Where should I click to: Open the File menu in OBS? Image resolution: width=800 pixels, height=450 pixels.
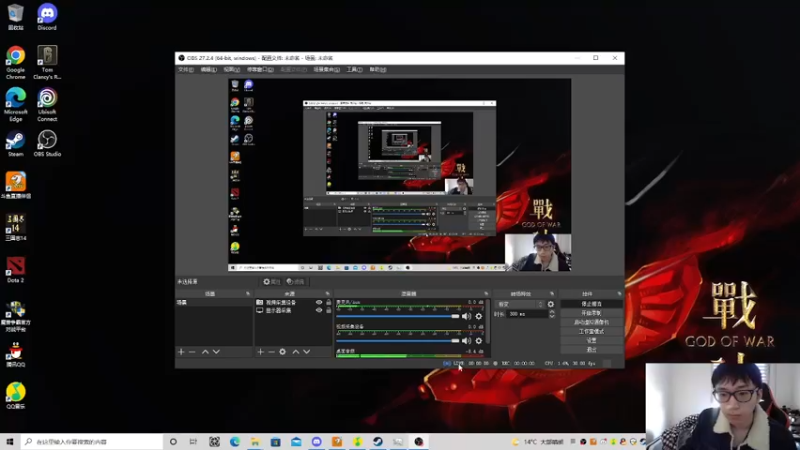(x=186, y=69)
